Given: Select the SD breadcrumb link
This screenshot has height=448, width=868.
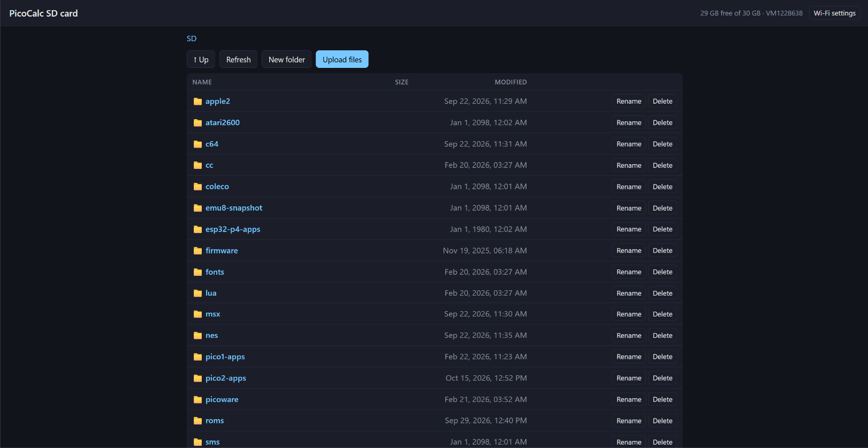Looking at the screenshot, I should tap(192, 38).
